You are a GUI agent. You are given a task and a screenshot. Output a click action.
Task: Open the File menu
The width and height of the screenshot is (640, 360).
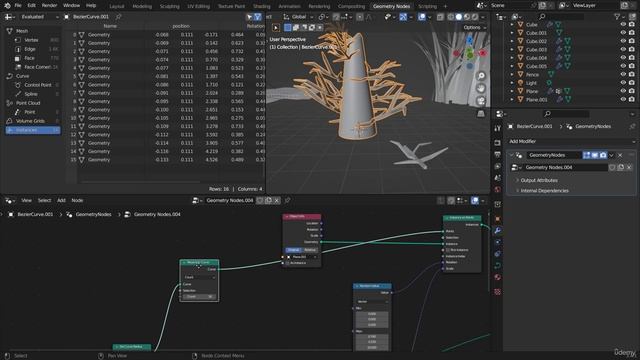coord(18,6)
